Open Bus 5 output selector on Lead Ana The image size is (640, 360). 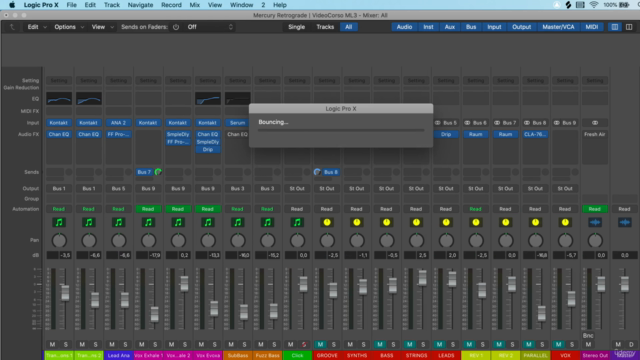click(x=118, y=189)
